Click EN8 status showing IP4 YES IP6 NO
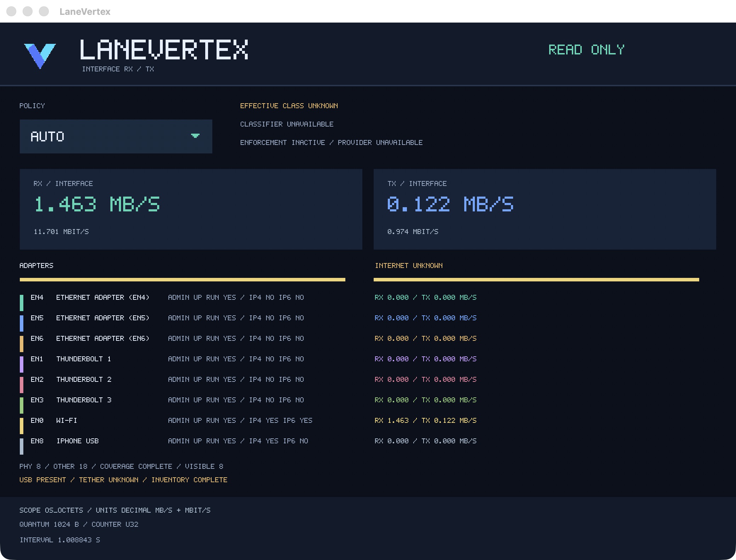 click(238, 441)
